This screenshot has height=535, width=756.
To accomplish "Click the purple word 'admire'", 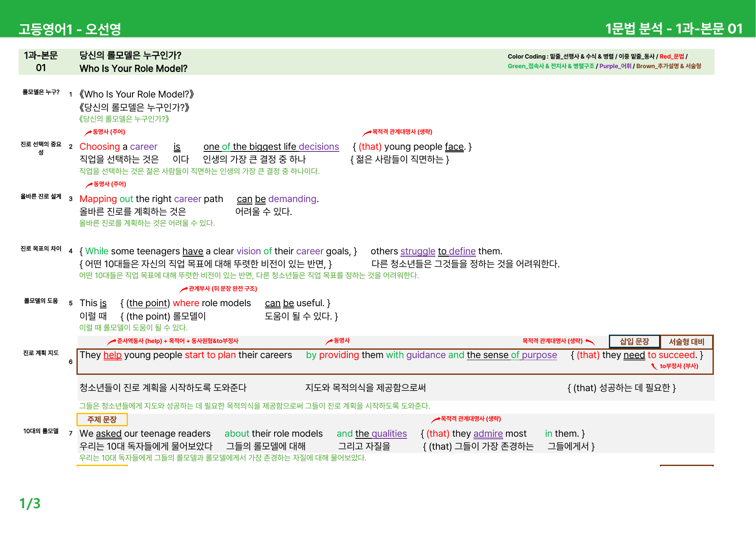I will point(488,434).
